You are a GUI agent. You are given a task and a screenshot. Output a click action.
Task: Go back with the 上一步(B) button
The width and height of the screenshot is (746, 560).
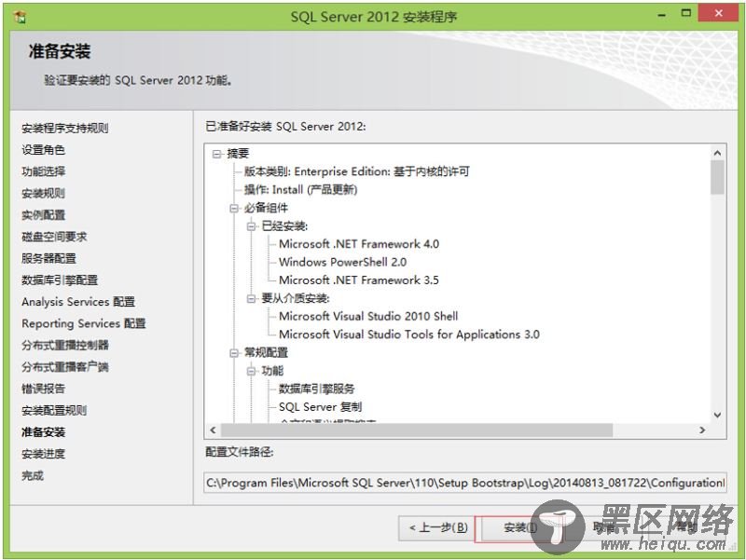pyautogui.click(x=438, y=527)
